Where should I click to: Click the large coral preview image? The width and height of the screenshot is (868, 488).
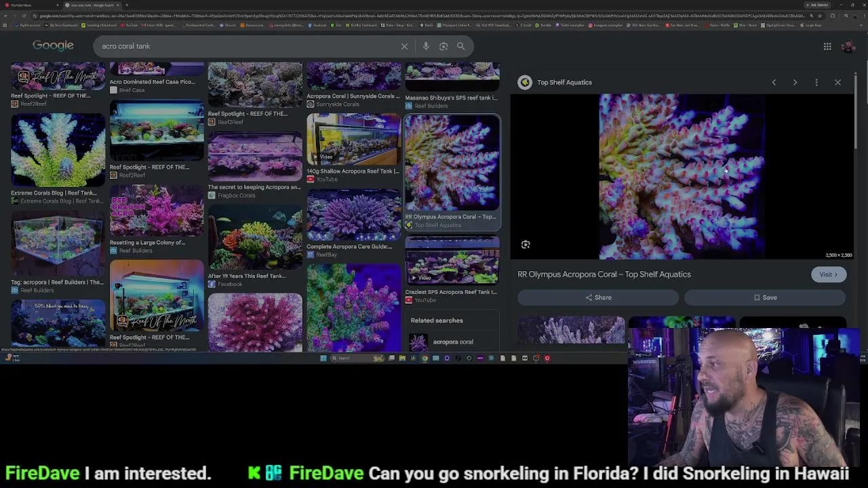(x=682, y=176)
